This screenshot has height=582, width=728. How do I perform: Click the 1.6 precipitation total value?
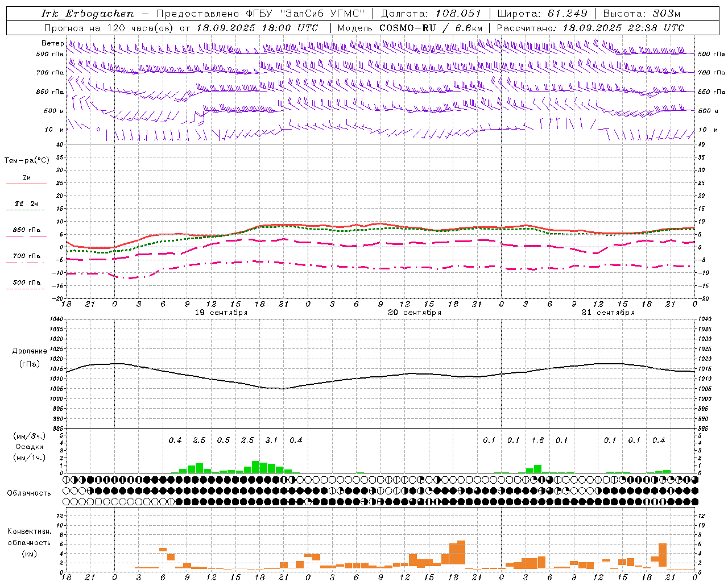point(537,440)
